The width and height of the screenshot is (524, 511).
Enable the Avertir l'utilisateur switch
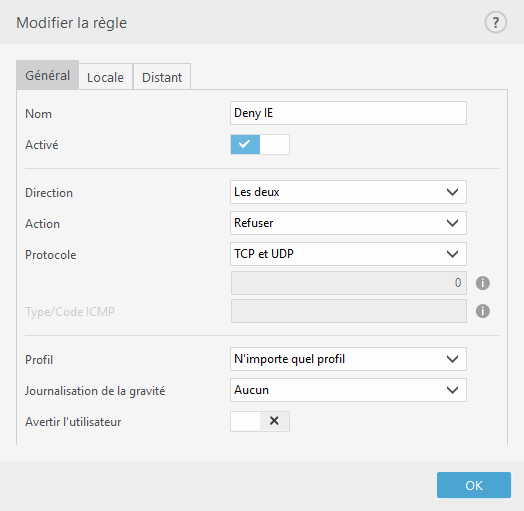[x=260, y=421]
